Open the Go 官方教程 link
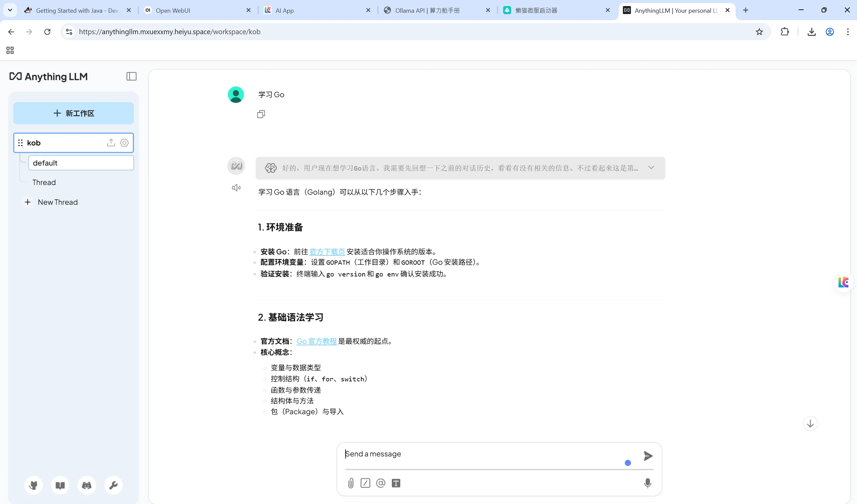The width and height of the screenshot is (857, 504). click(x=316, y=341)
